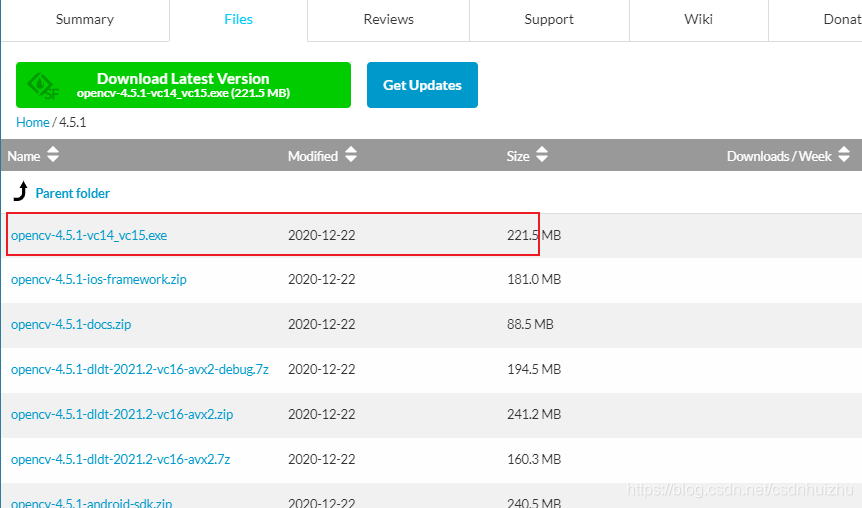Click the 181.0 MB size cell
862x508 pixels.
pos(534,279)
